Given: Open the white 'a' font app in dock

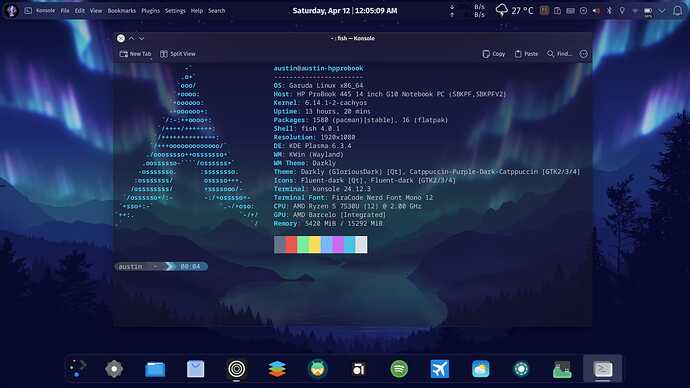Looking at the screenshot, I should (358, 369).
